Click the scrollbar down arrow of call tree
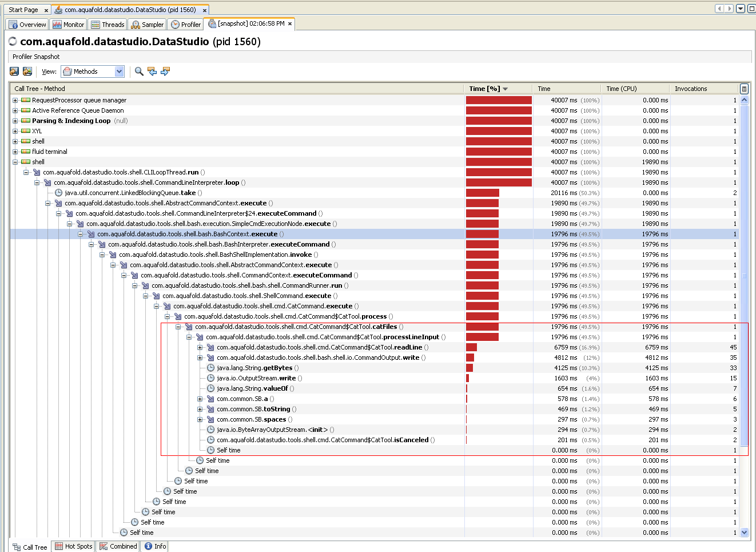The height and width of the screenshot is (552, 756). (744, 533)
